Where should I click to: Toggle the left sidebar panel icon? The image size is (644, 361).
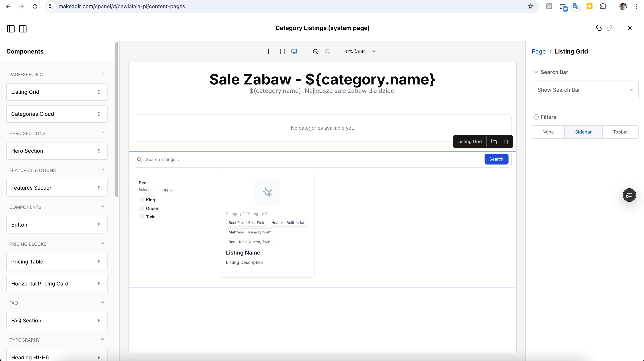[11, 29]
